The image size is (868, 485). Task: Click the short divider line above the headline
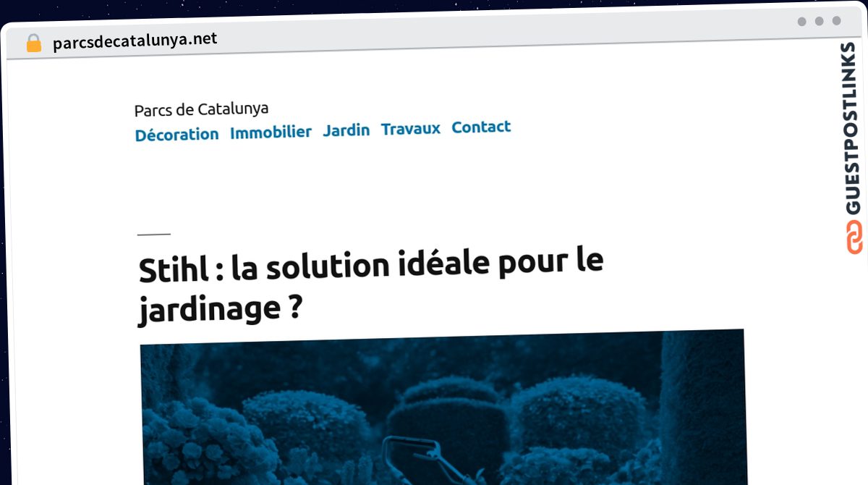tap(153, 235)
